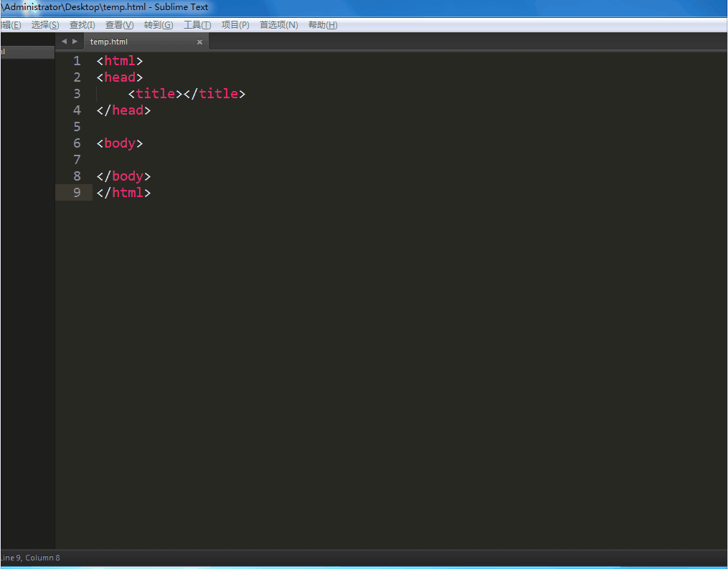Viewport: 728px width, 569px height.
Task: Open the 帮助(H) menu
Action: pyautogui.click(x=323, y=25)
